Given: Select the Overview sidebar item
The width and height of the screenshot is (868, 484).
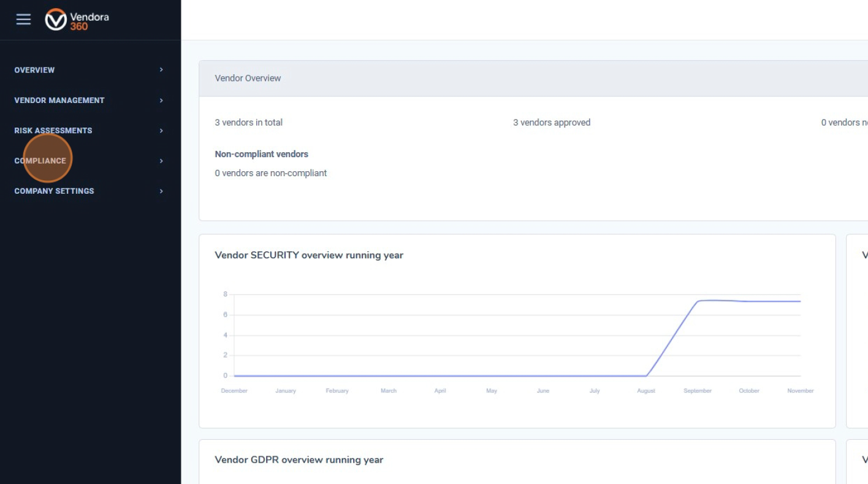Looking at the screenshot, I should tap(34, 70).
